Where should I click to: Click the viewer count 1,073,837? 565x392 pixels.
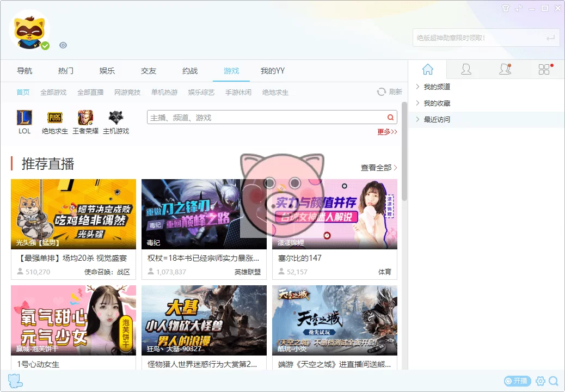pyautogui.click(x=171, y=272)
